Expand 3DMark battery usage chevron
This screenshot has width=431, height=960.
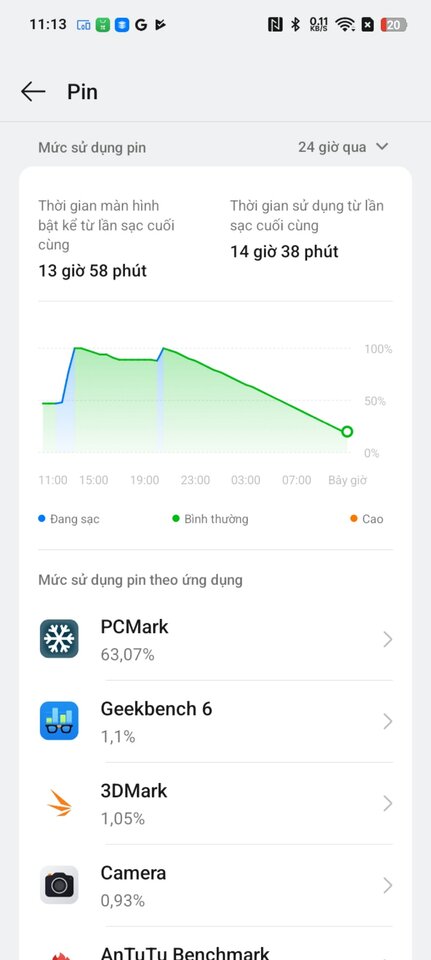pyautogui.click(x=388, y=803)
